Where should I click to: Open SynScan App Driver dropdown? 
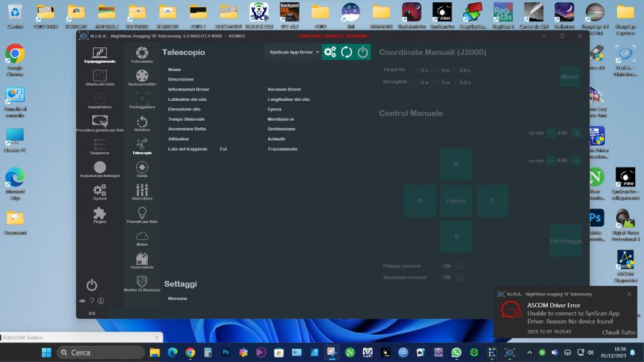click(x=293, y=52)
